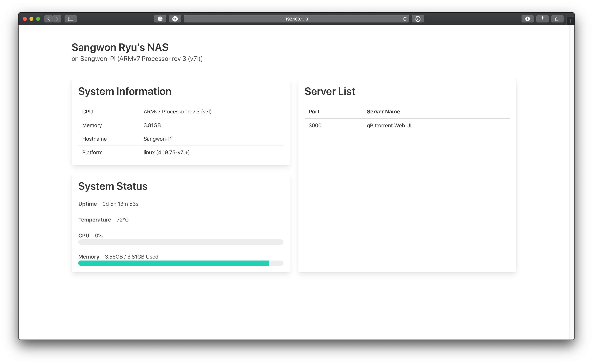Click port 3000 in Server List

[315, 125]
